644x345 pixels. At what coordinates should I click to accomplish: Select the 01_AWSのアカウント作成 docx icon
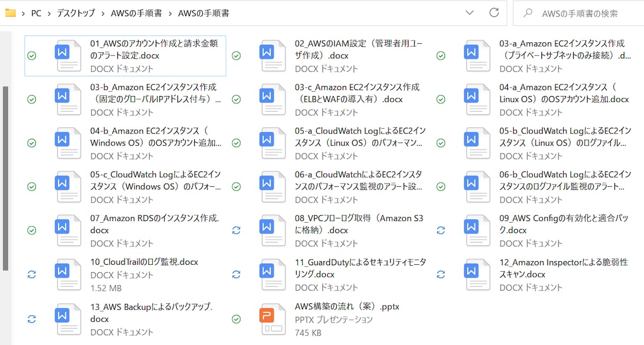68,55
